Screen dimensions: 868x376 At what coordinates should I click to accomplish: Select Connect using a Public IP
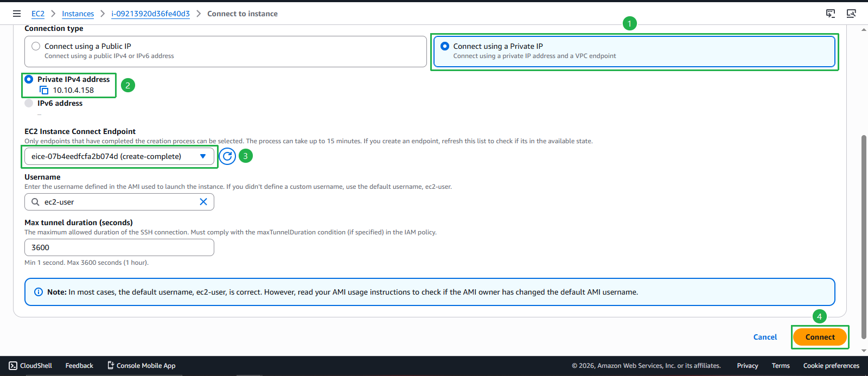tap(226, 52)
